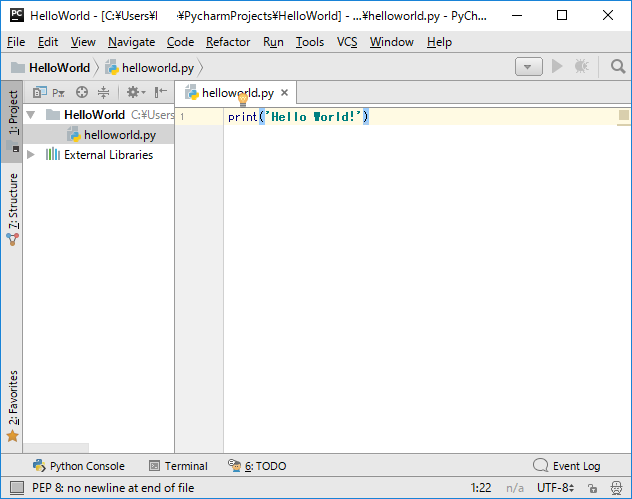Click the 1:22 cursor position indicator
Image resolution: width=632 pixels, height=499 pixels.
pos(480,488)
